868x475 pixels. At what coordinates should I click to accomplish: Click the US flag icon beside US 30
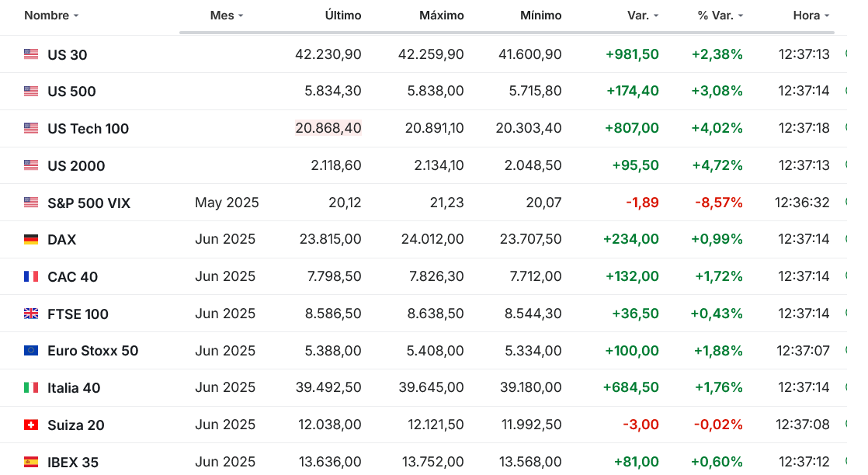pos(31,54)
